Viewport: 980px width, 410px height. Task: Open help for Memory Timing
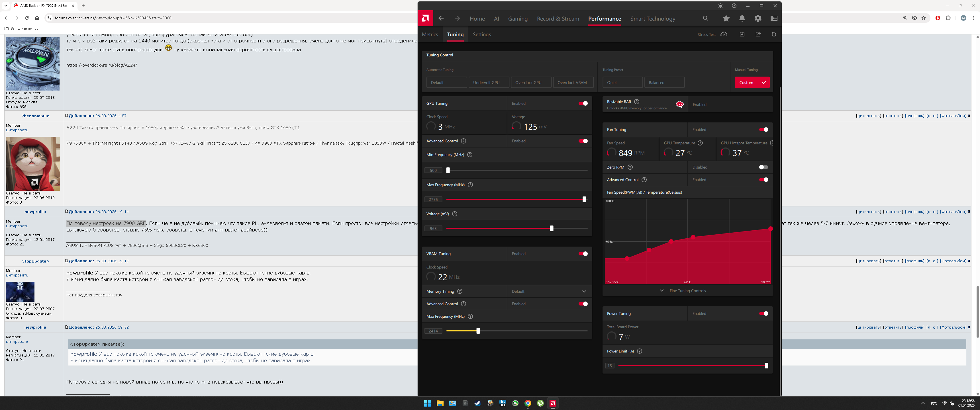click(460, 291)
